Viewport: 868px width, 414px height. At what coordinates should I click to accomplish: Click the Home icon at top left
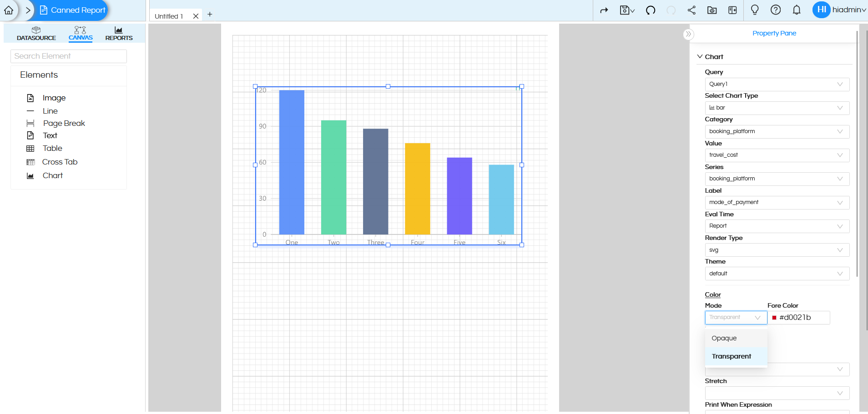pyautogui.click(x=8, y=10)
